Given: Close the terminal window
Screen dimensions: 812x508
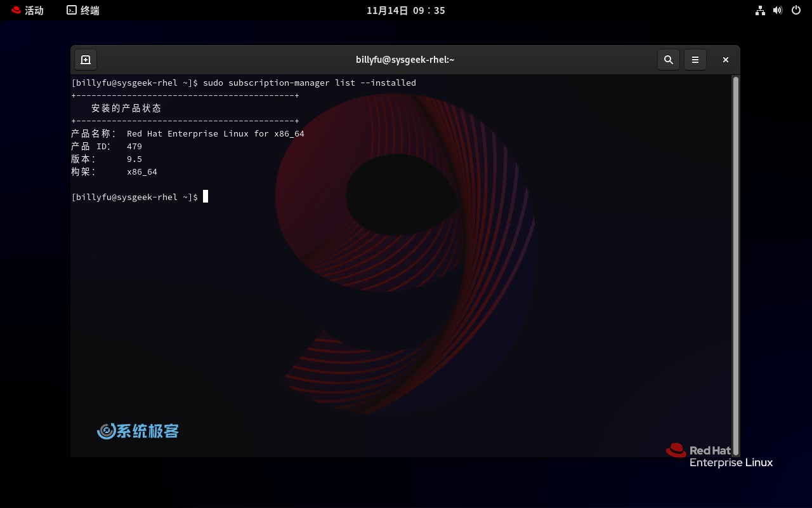Looking at the screenshot, I should pos(725,60).
